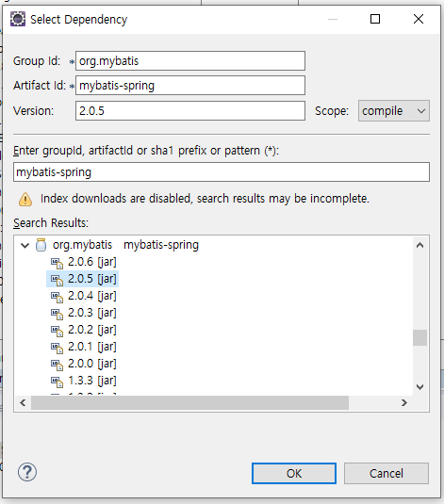
Task: Close the Select Dependency dialog
Action: coord(419,19)
